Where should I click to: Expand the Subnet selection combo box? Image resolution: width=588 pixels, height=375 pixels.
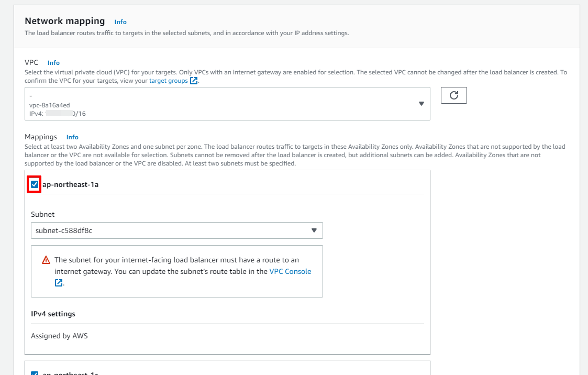(x=176, y=230)
